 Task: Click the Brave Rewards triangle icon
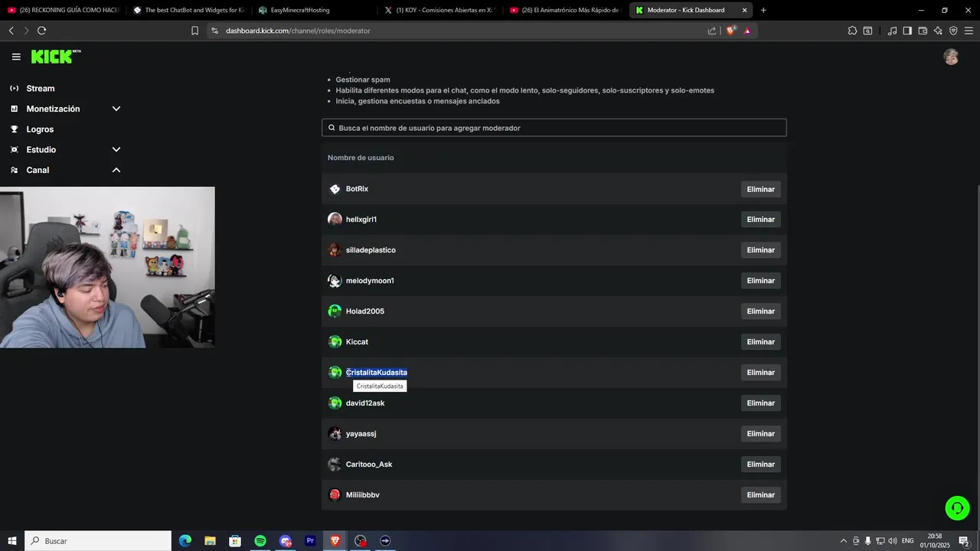[747, 31]
